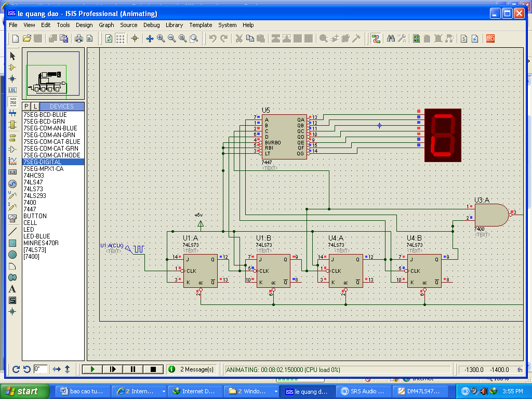Select the 2D box drawing tool
532x399 pixels.
12,243
